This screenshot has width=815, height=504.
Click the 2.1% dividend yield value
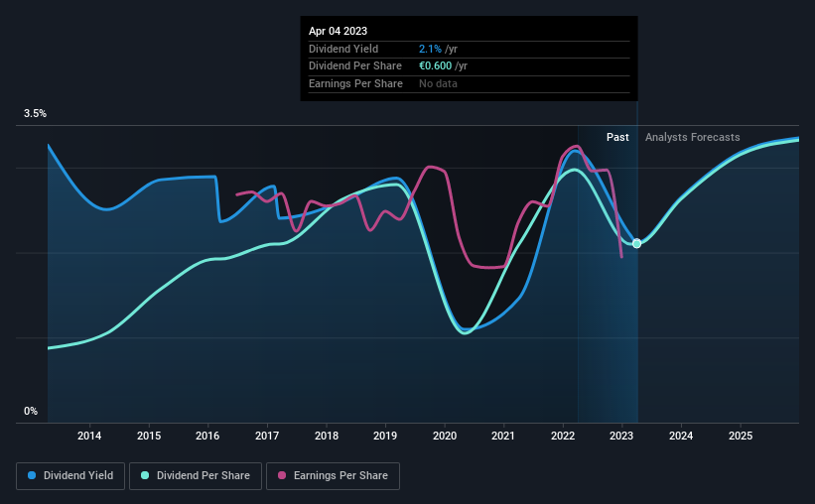pos(431,49)
